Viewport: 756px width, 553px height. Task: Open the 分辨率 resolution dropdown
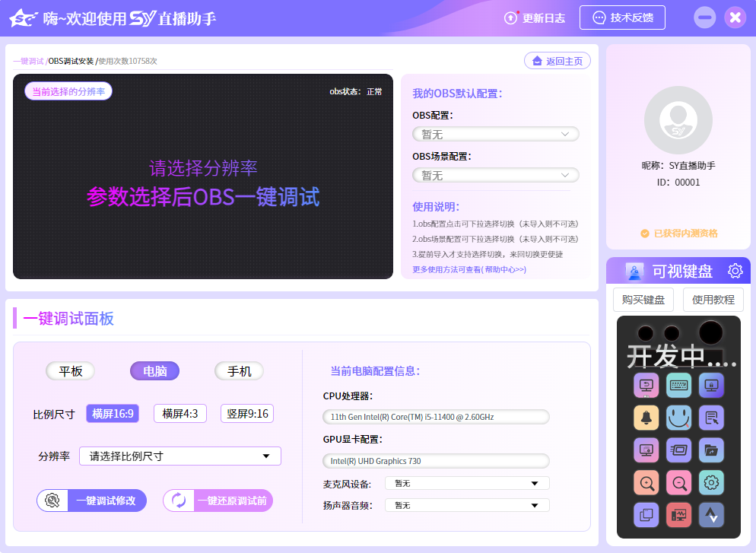pos(179,455)
